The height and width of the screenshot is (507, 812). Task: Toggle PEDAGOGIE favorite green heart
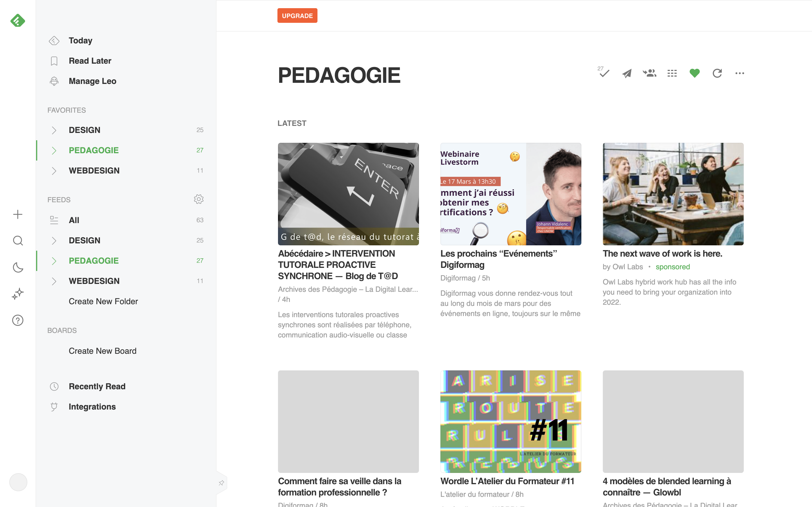(694, 73)
